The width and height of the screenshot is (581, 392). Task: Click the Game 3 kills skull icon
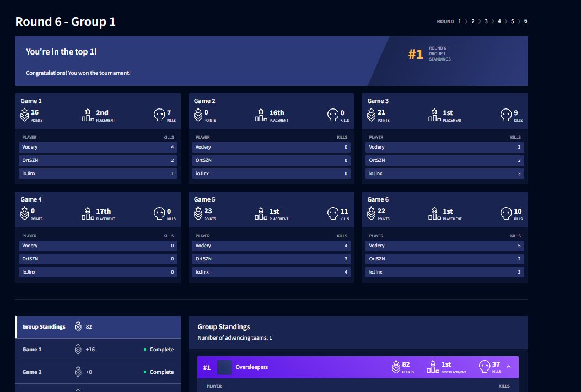[x=506, y=115]
